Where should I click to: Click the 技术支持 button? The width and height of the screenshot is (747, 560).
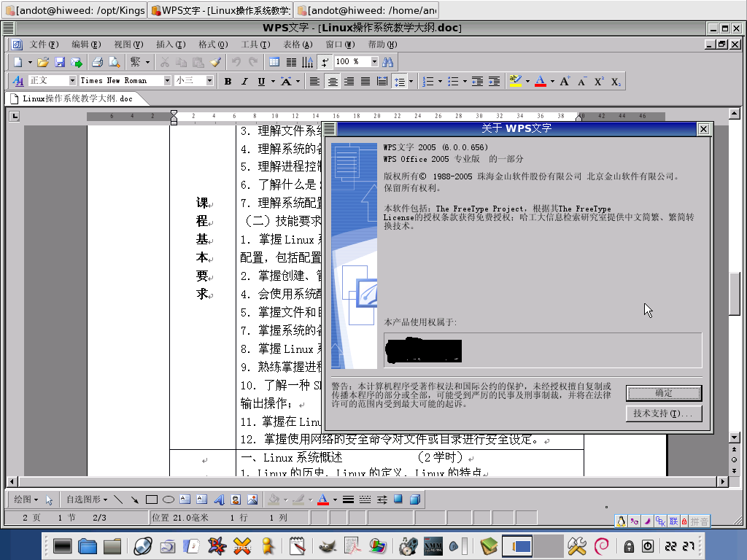tap(664, 414)
